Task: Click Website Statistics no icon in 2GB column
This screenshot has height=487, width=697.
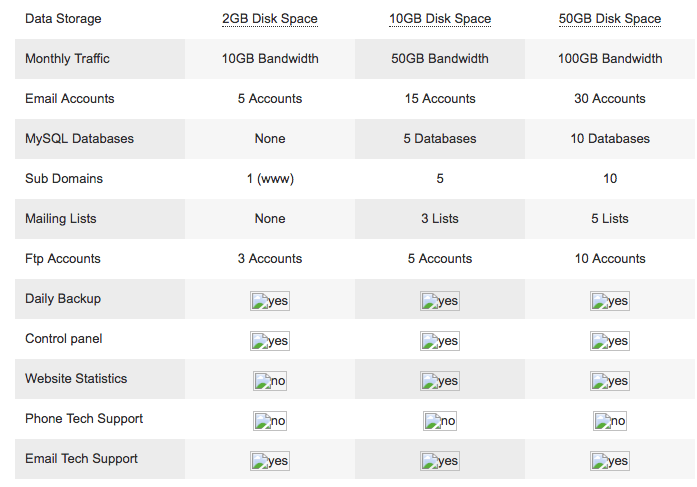Action: pyautogui.click(x=270, y=381)
